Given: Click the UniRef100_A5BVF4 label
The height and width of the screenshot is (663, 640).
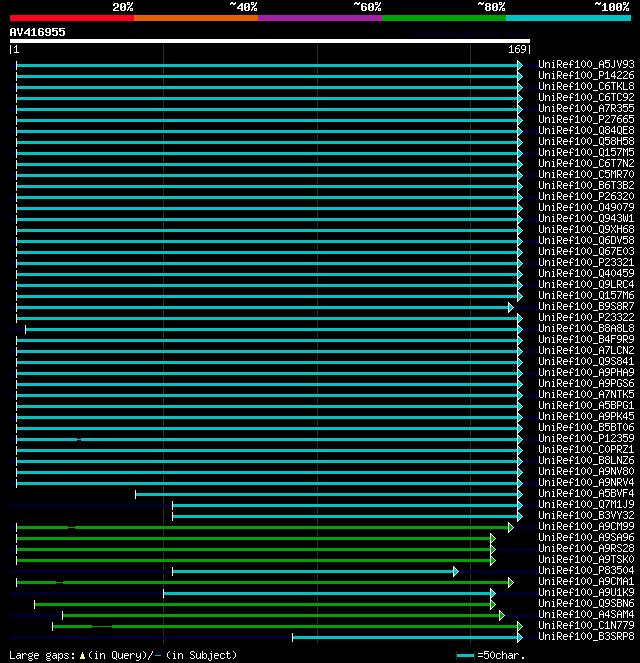Looking at the screenshot, I should point(586,493).
